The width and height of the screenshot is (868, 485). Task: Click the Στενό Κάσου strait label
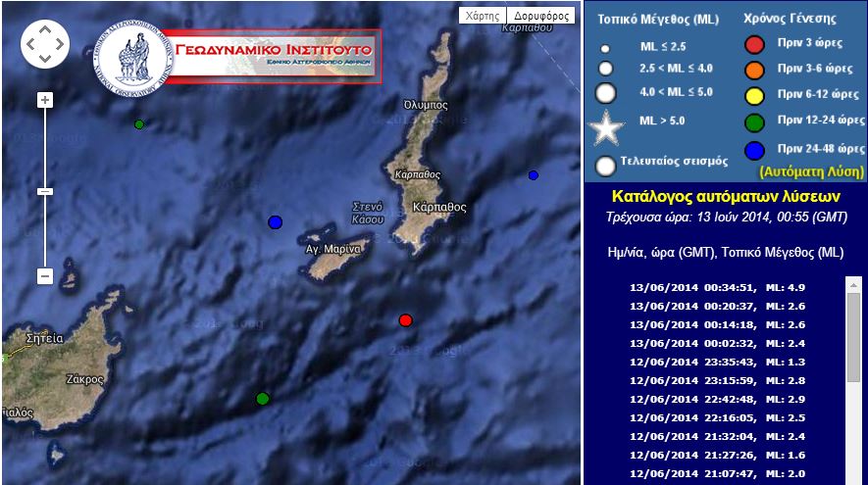pos(368,213)
